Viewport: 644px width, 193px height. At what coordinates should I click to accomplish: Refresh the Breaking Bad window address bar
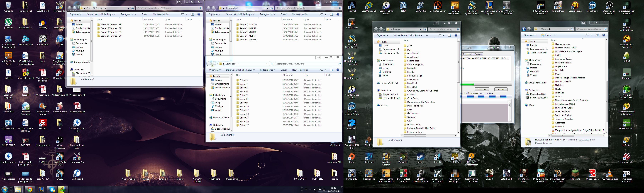coord(272,8)
